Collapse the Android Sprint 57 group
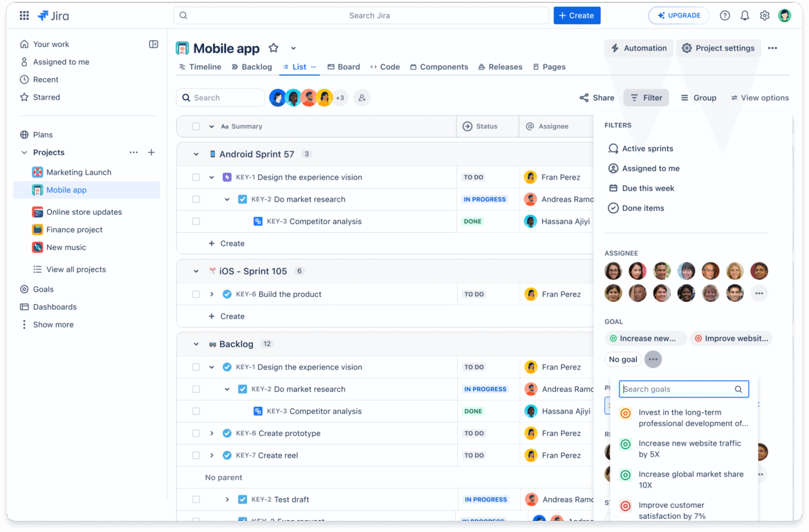The height and width of the screenshot is (532, 809). click(x=196, y=155)
